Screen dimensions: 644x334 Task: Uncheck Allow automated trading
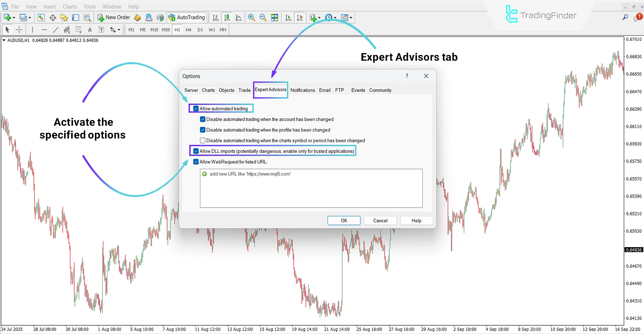coord(196,108)
